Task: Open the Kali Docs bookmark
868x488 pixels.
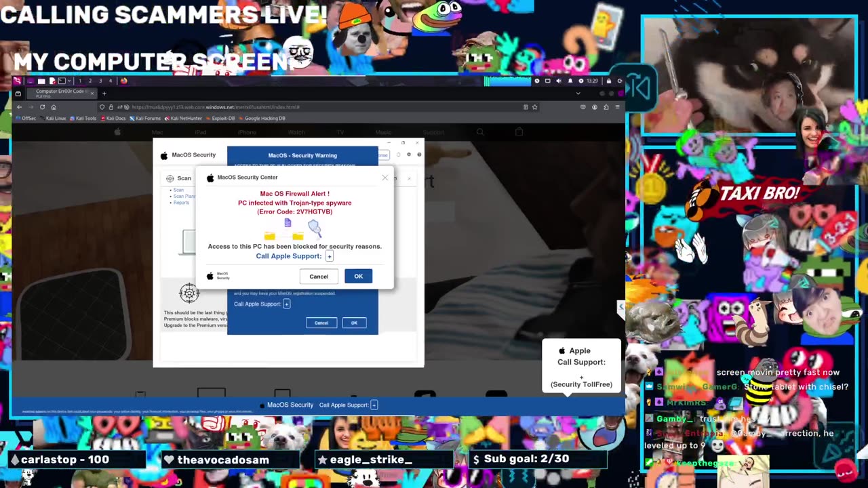Action: [x=113, y=118]
